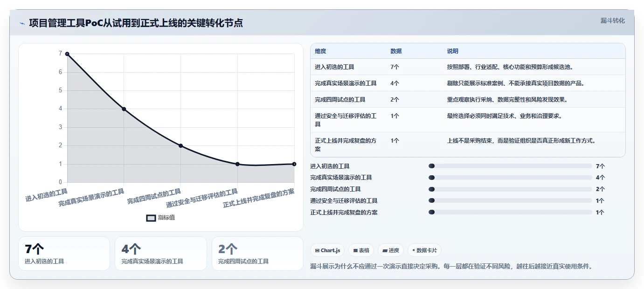Click the 4个 value in the table

395,83
